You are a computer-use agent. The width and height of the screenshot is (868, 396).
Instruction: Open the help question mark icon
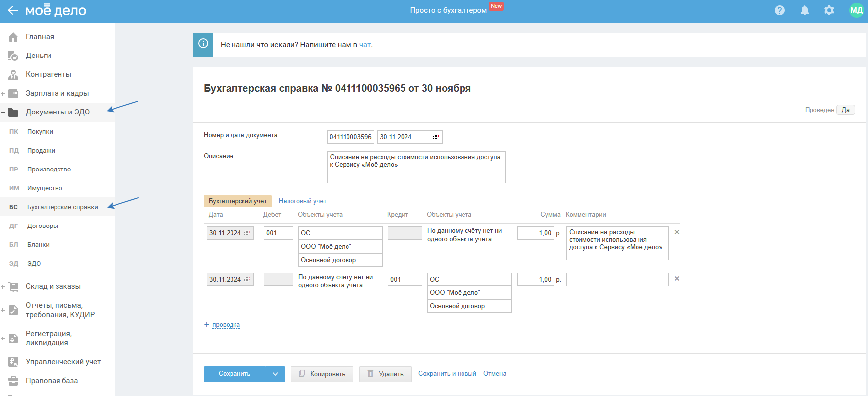780,10
